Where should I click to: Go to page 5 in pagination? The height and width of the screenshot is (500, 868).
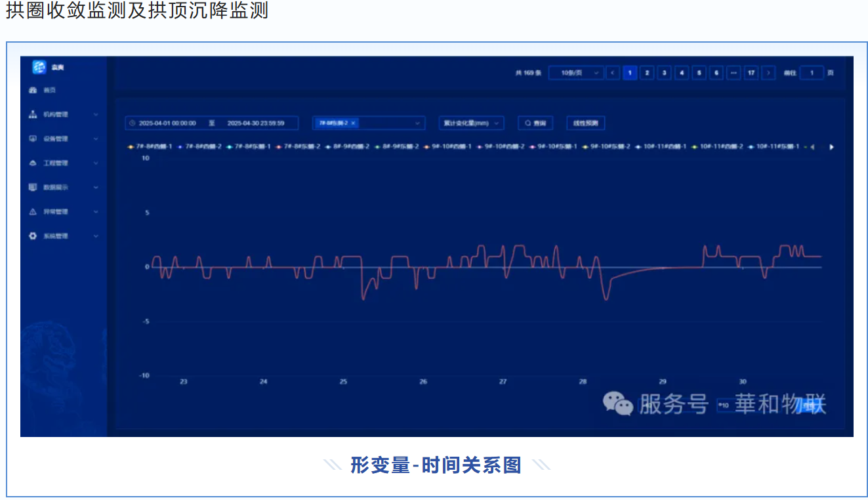tap(699, 73)
